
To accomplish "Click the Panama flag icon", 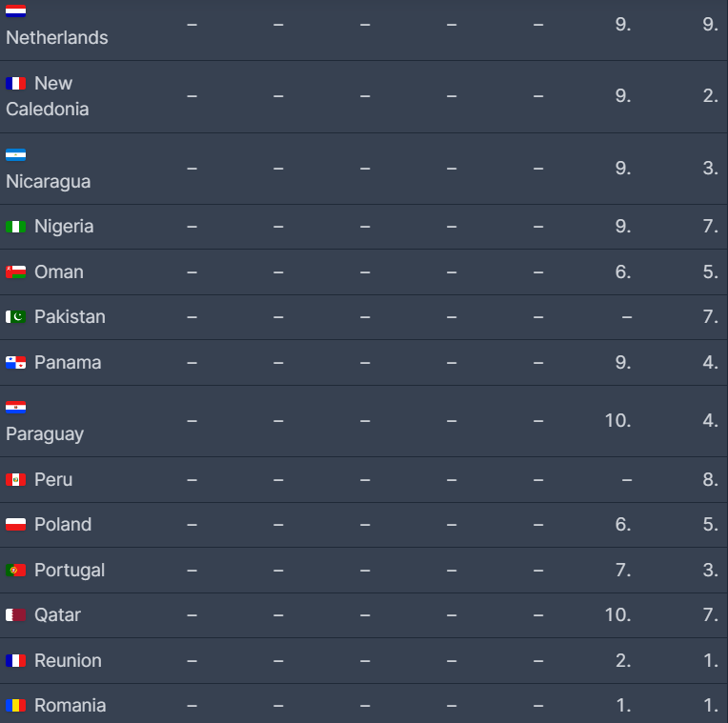I will (x=15, y=363).
